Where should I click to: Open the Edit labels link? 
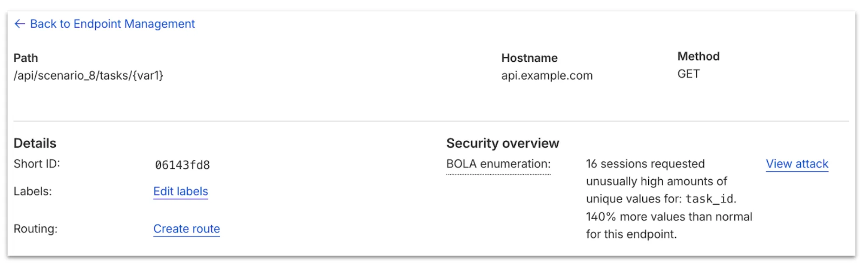pos(180,192)
